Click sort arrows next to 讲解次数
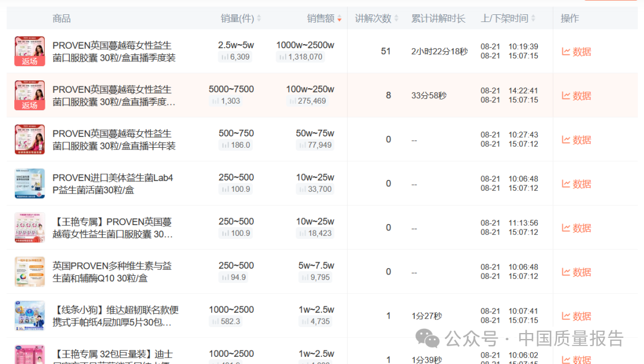Screen dimensions: 644x364 (397, 18)
